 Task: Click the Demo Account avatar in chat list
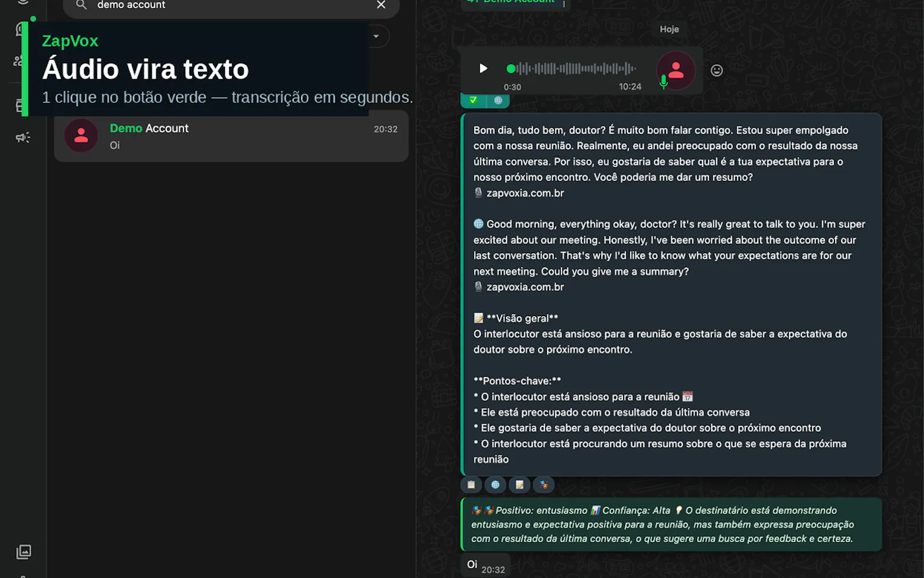[x=81, y=136]
